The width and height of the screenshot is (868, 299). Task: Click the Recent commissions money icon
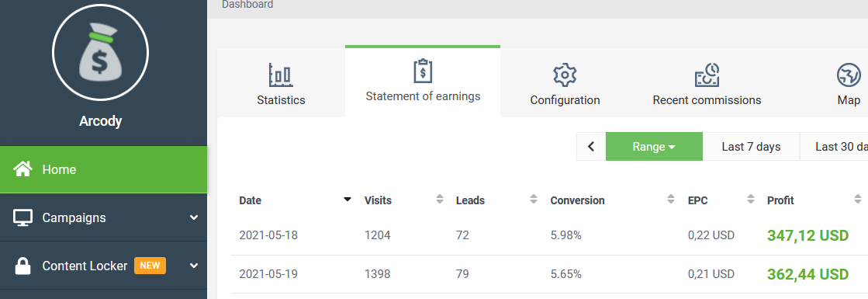707,75
